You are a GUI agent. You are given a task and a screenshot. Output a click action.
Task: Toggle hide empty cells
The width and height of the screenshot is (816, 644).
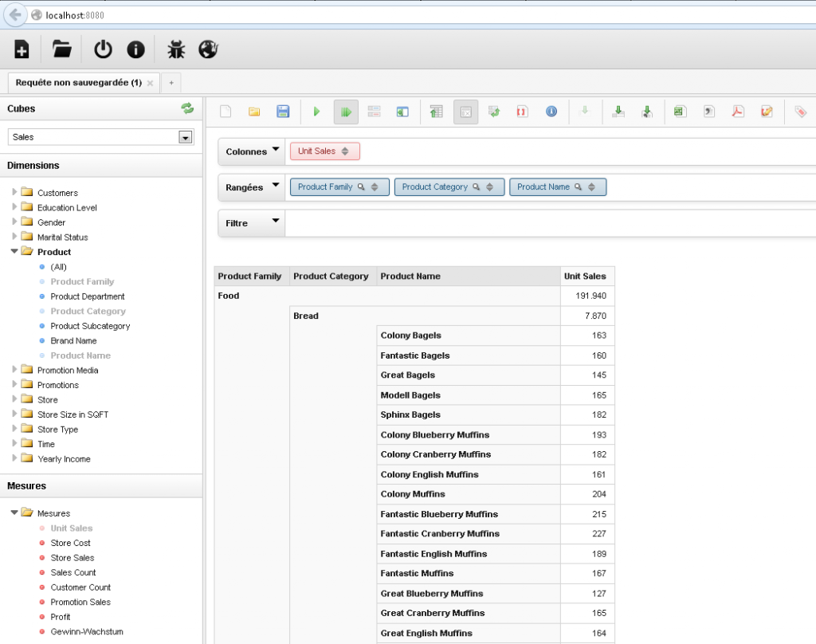[x=465, y=112]
